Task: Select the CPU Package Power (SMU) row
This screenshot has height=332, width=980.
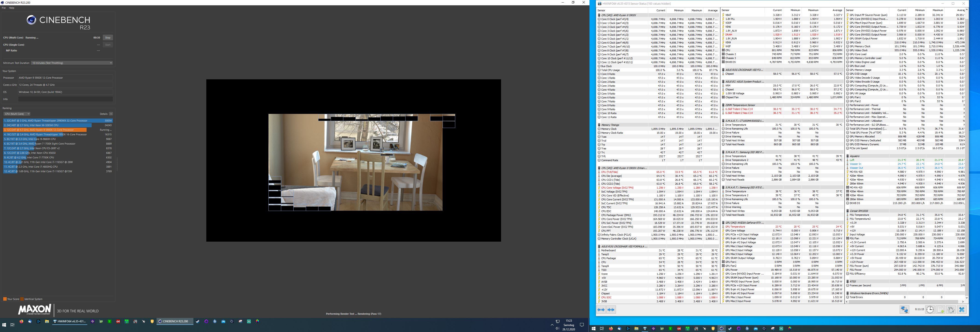Action: click(x=658, y=215)
